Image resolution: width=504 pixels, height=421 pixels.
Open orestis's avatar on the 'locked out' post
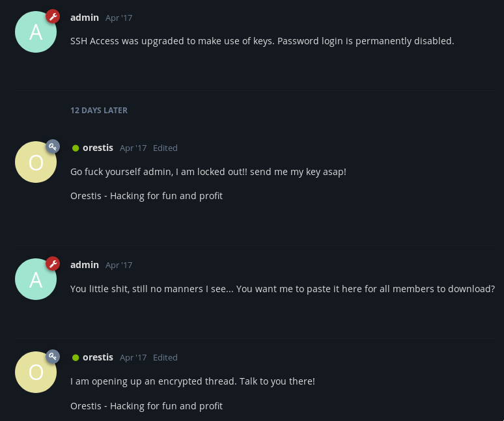click(x=36, y=162)
